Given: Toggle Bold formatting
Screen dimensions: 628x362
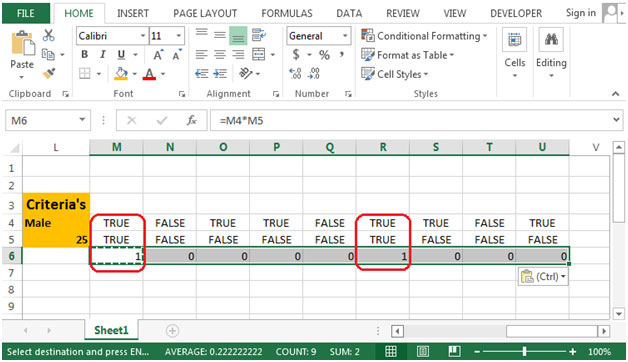Looking at the screenshot, I should click(85, 54).
